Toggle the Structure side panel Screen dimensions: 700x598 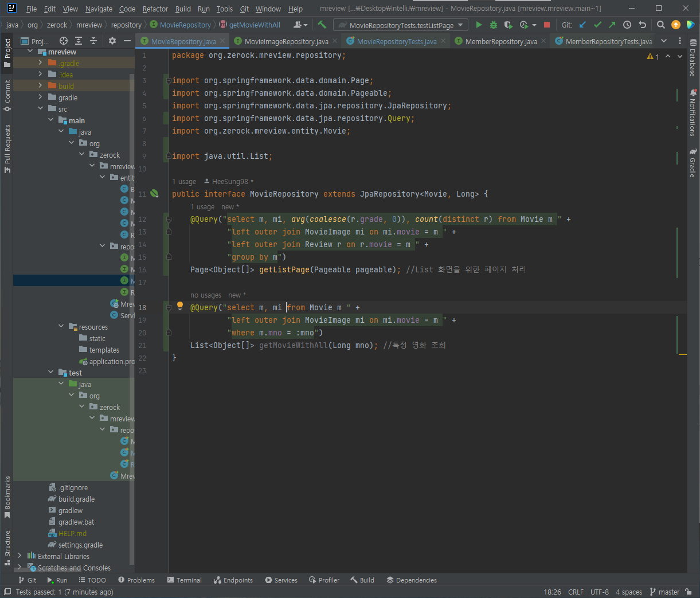7,548
